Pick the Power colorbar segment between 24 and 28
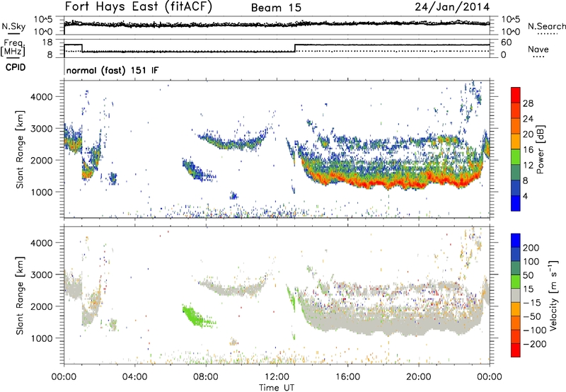Screen dimensions: 566x392 516,110
